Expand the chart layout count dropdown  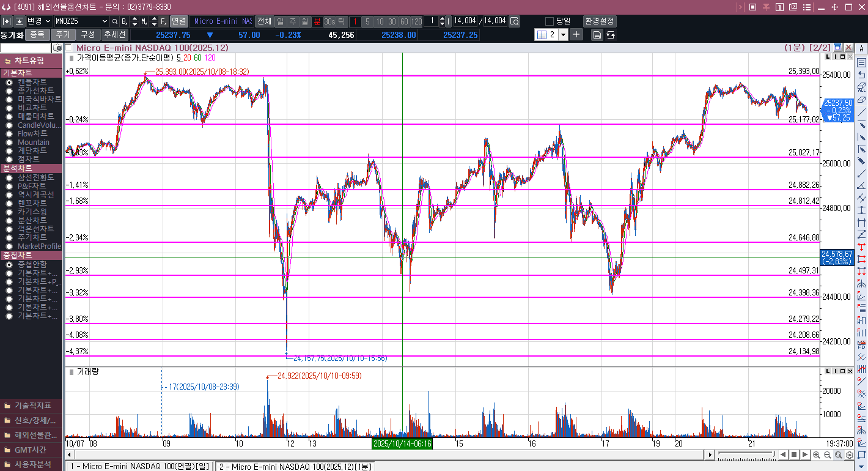(x=563, y=35)
